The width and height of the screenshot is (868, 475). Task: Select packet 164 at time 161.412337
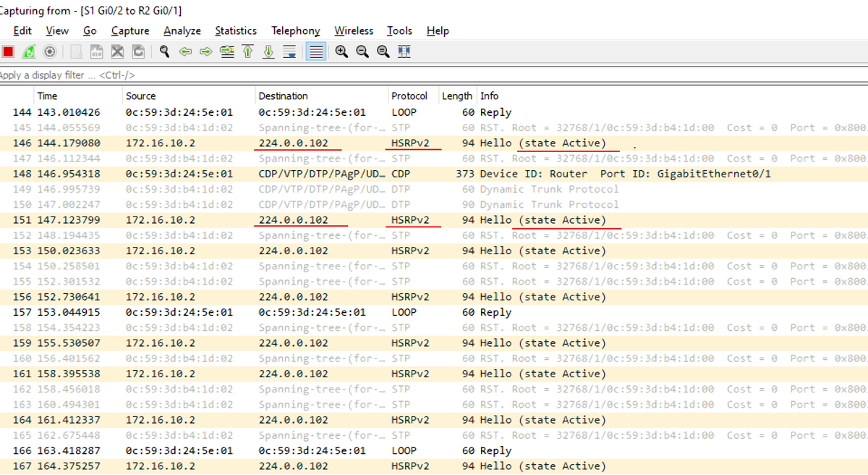pos(434,420)
